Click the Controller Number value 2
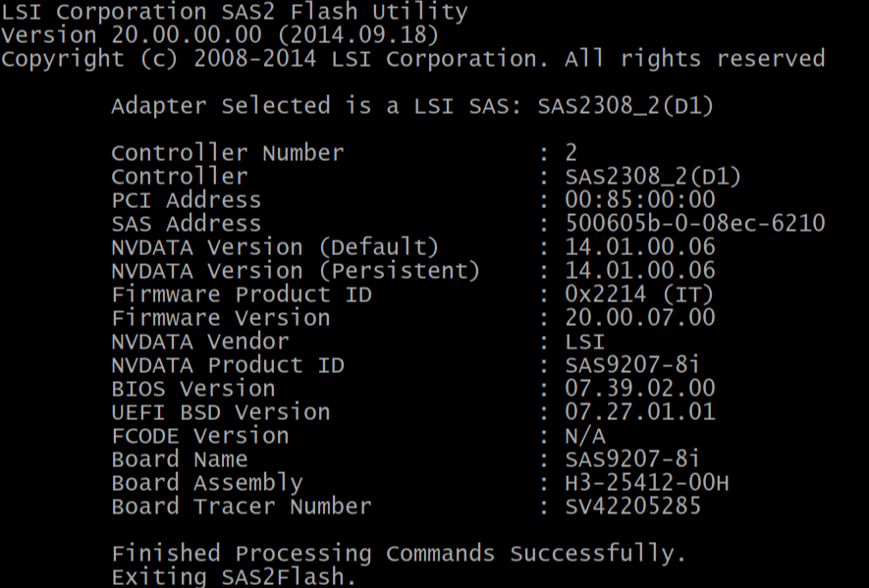The width and height of the screenshot is (869, 588). coord(571,153)
